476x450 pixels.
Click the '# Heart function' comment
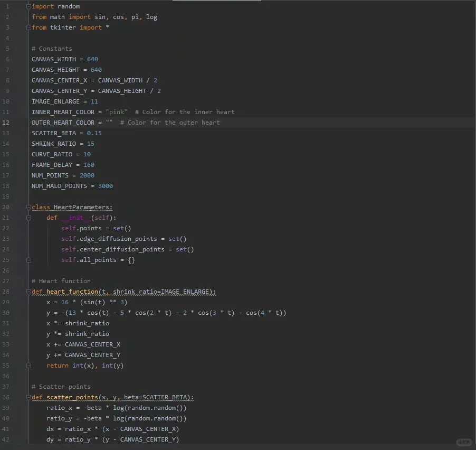61,281
